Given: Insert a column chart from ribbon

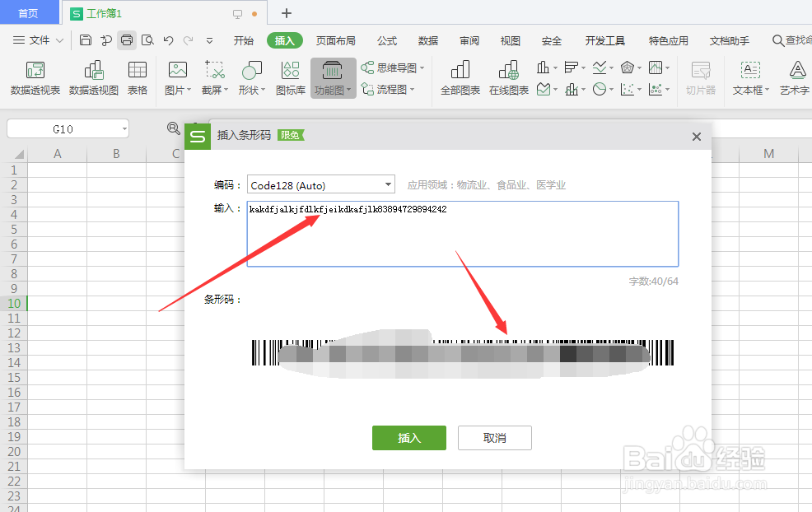Looking at the screenshot, I should pos(547,67).
